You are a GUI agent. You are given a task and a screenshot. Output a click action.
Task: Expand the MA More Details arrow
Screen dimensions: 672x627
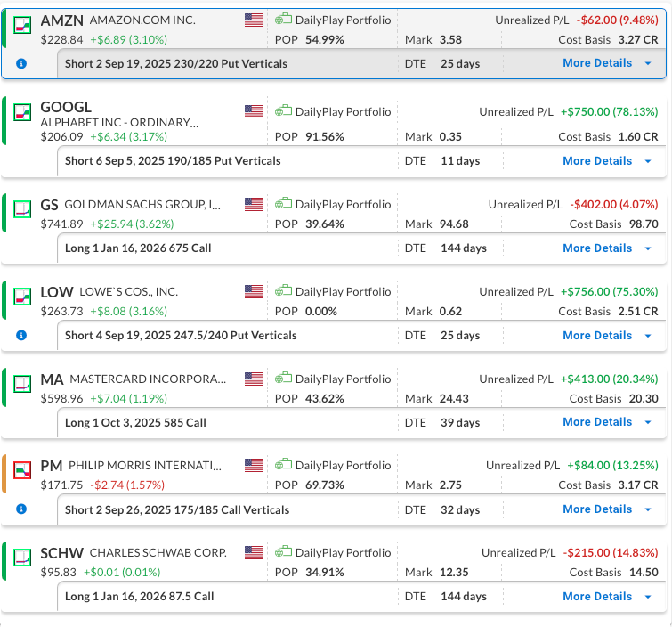coord(648,422)
